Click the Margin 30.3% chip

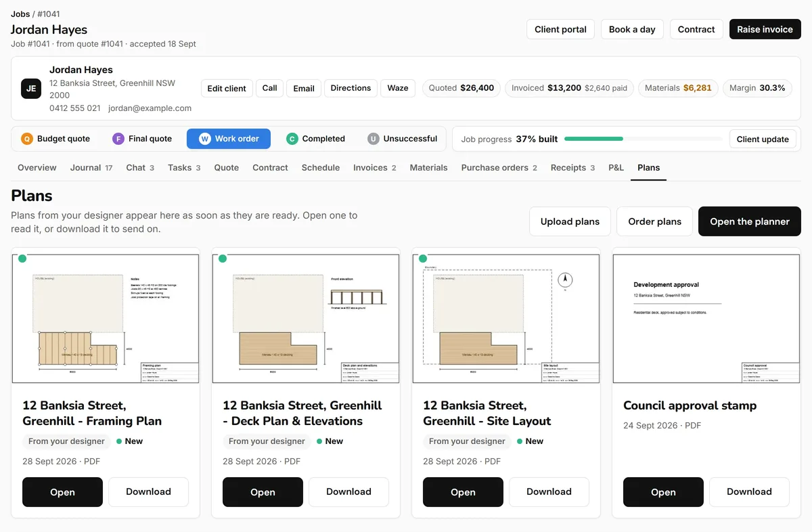pyautogui.click(x=757, y=88)
